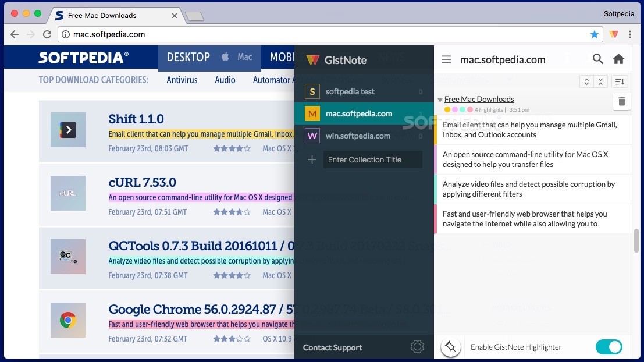The width and height of the screenshot is (644, 362).
Task: Select the S icon for softpedia test
Action: point(312,91)
